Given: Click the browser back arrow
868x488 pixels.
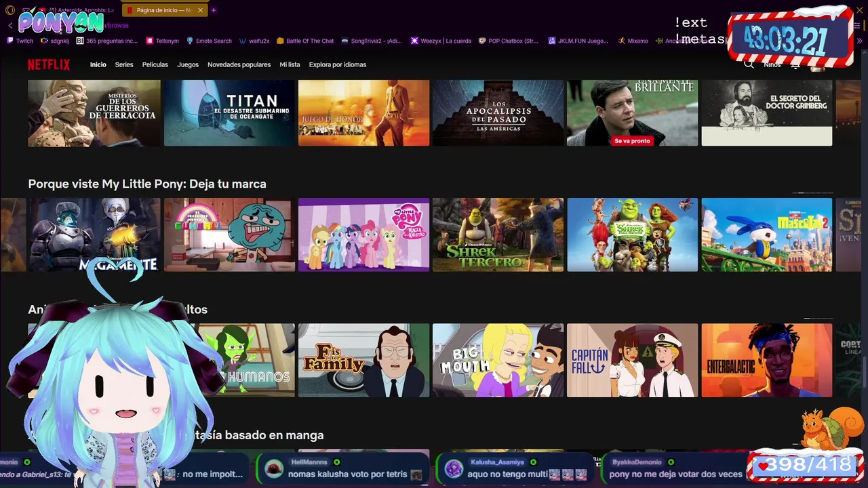Looking at the screenshot, I should [x=10, y=25].
